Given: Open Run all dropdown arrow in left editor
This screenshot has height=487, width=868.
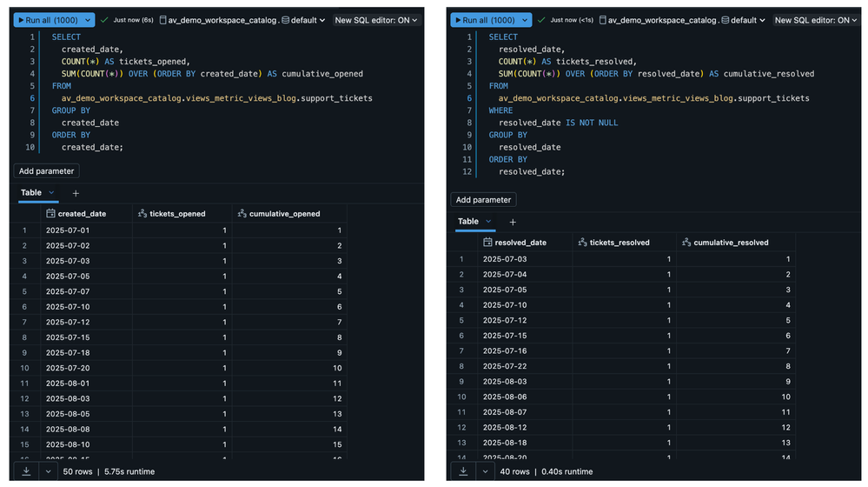Looking at the screenshot, I should pos(87,19).
